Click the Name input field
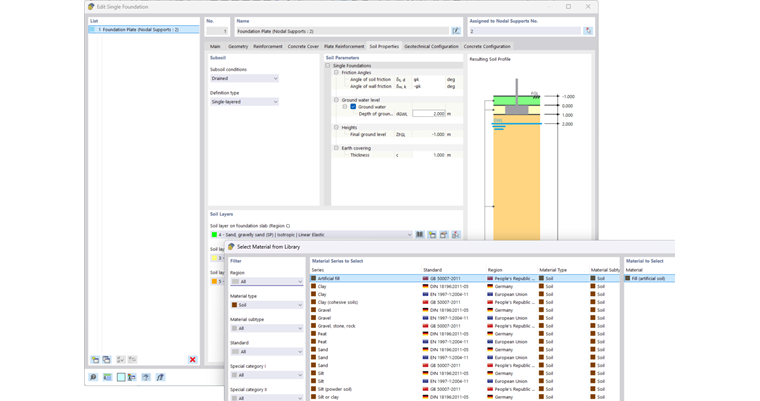Image resolution: width=760 pixels, height=401 pixels. [342, 31]
